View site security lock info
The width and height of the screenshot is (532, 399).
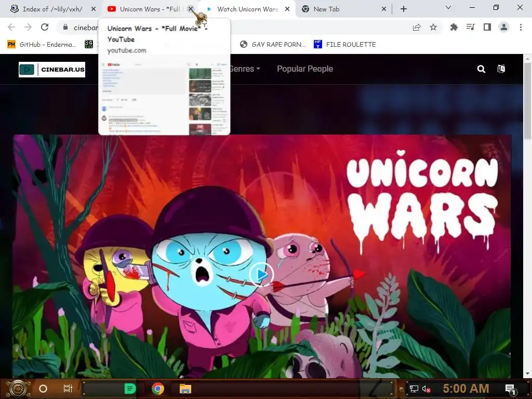click(65, 27)
